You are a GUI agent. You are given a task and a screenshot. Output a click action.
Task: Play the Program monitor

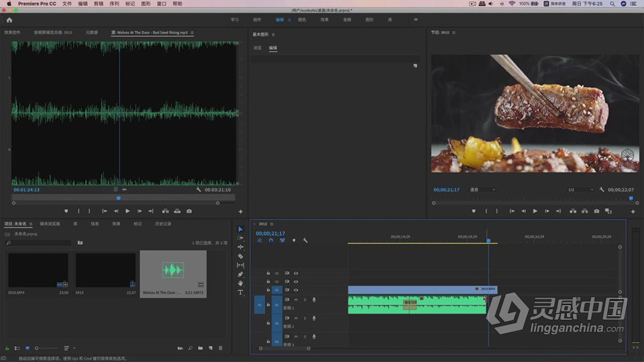pyautogui.click(x=535, y=211)
